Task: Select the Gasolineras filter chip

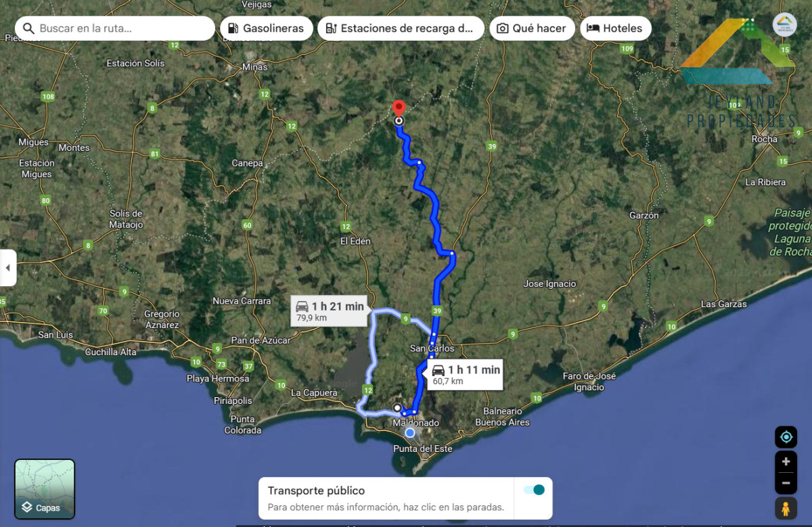Action: 267,28
